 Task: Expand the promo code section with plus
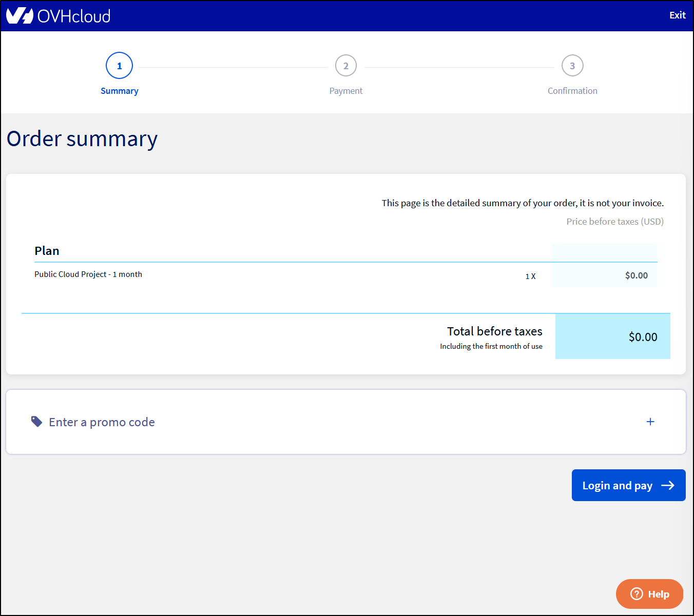[650, 422]
